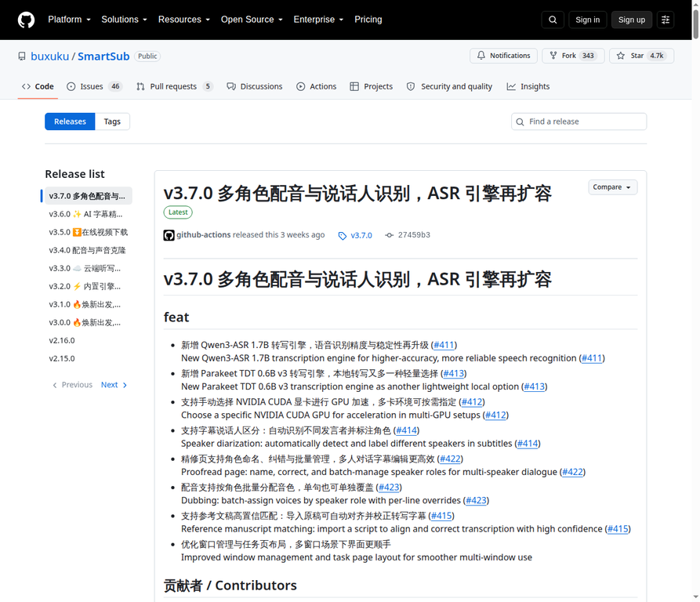Select v2.15.0 in the release list
This screenshot has width=700, height=602.
click(89, 358)
